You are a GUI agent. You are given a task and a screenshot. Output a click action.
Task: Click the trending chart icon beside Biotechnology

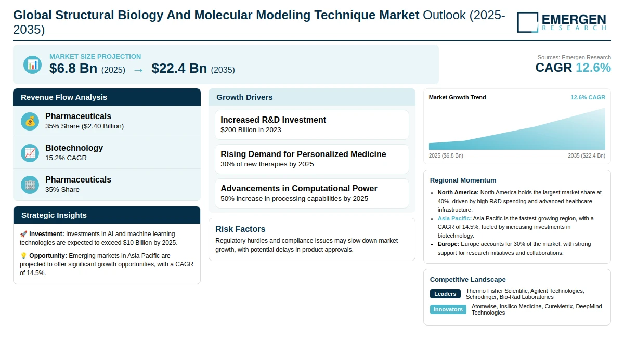30,153
